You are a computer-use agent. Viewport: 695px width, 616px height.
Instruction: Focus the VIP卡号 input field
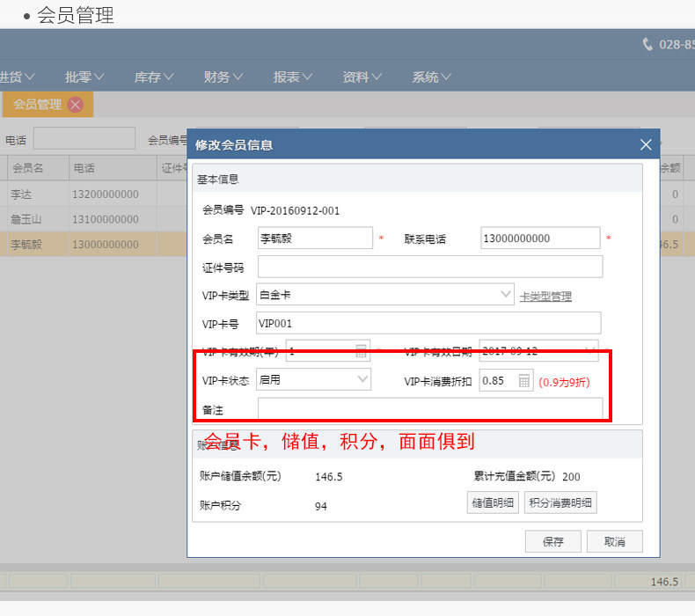428,323
